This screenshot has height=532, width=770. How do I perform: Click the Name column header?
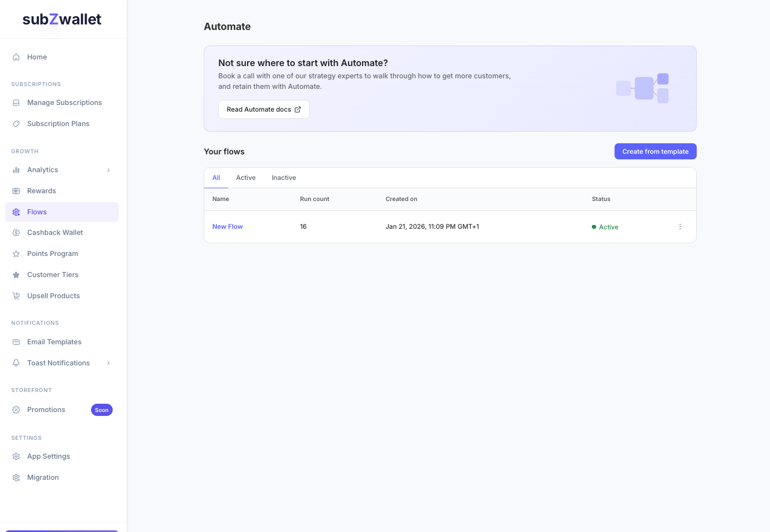tap(220, 199)
